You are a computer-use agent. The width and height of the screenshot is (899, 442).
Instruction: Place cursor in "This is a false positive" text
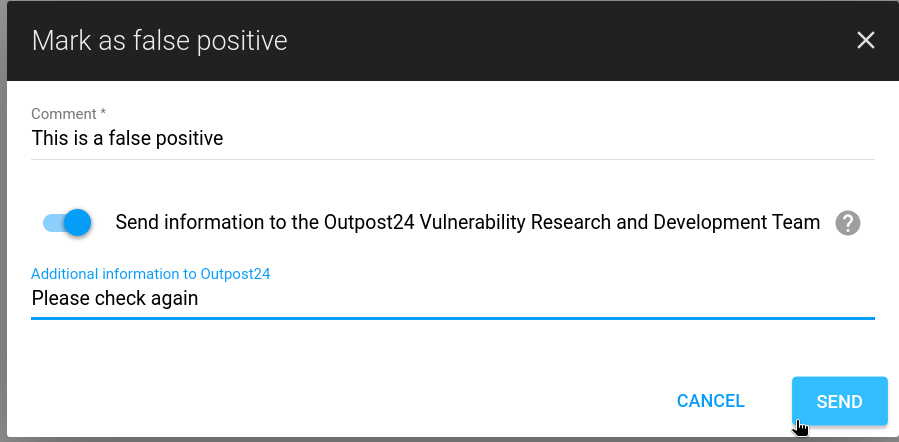[127, 138]
